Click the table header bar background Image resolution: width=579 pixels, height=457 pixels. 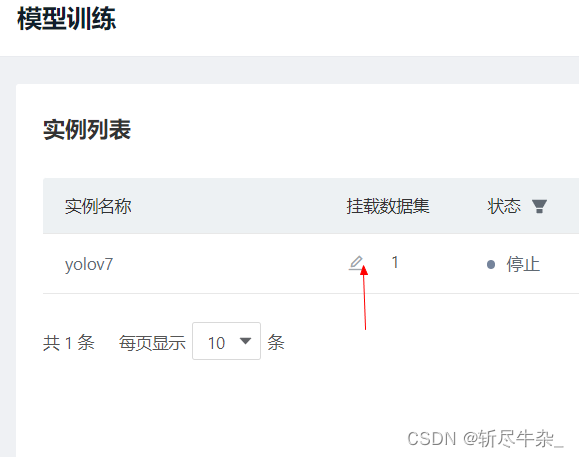pos(311,206)
